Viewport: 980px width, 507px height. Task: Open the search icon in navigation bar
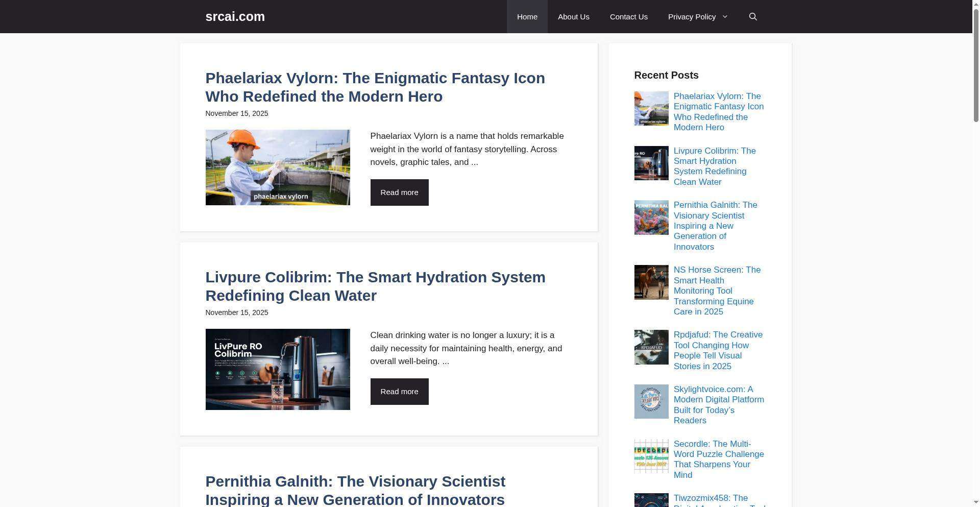point(752,17)
